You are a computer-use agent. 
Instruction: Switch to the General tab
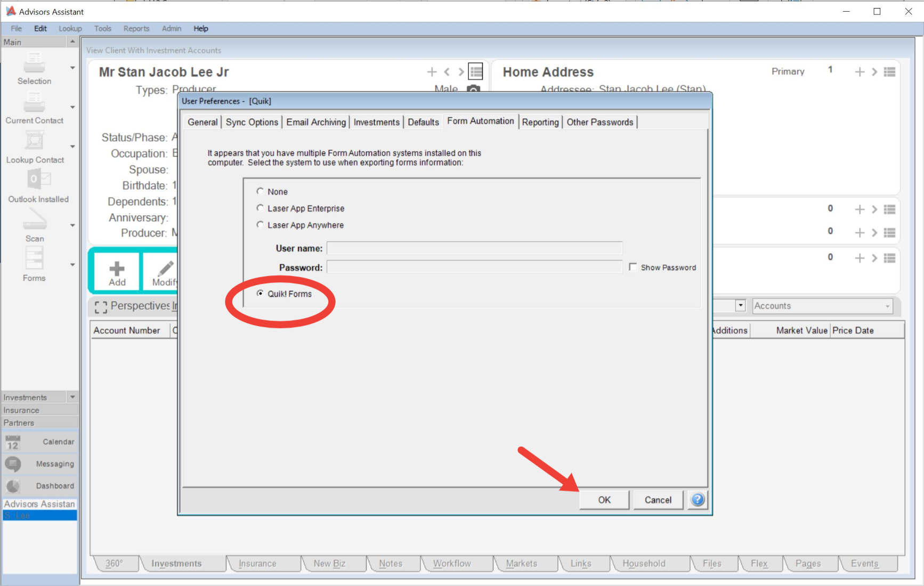[x=202, y=123]
